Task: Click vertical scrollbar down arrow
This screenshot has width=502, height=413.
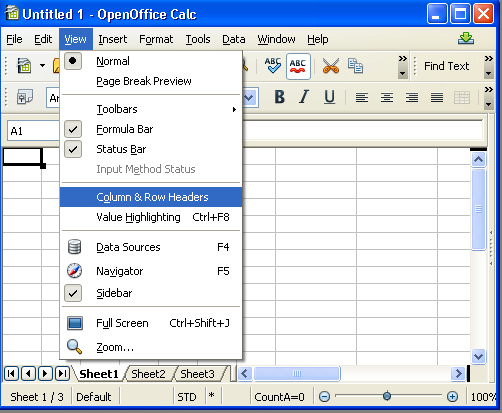Action: coord(479,357)
